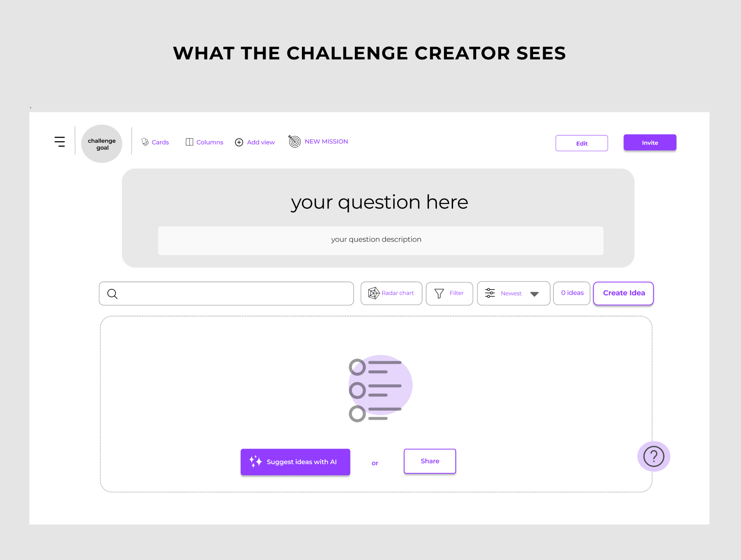Select the Cards view icon
Image resolution: width=741 pixels, height=560 pixels.
click(145, 142)
